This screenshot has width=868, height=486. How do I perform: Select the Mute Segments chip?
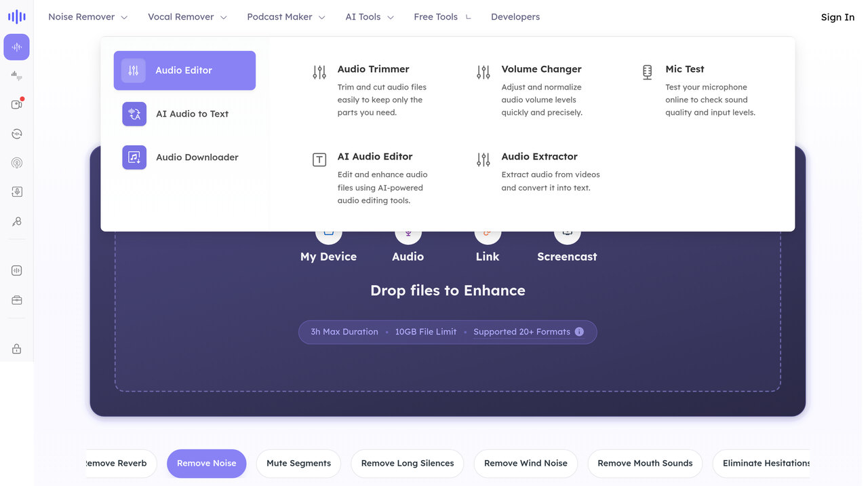pos(298,464)
